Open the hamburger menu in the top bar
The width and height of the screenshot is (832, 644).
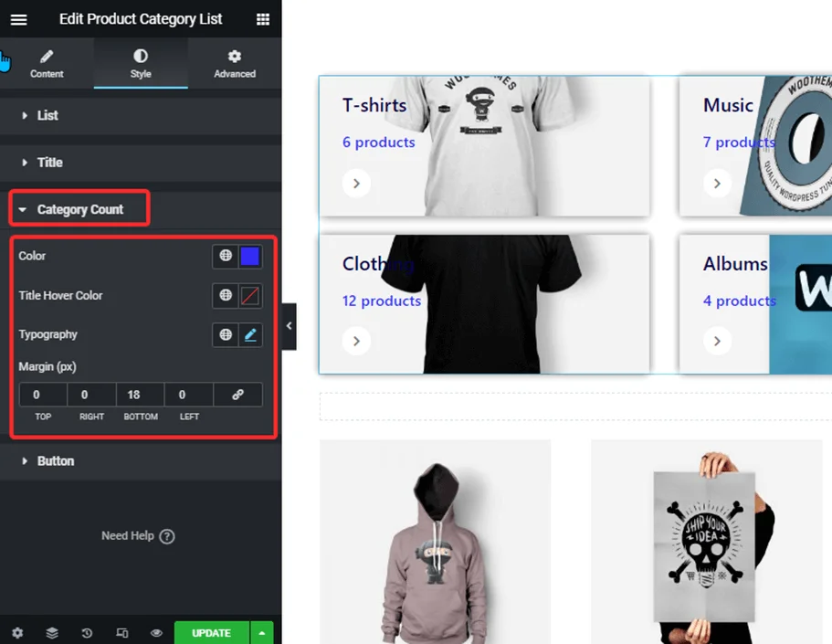[x=18, y=19]
